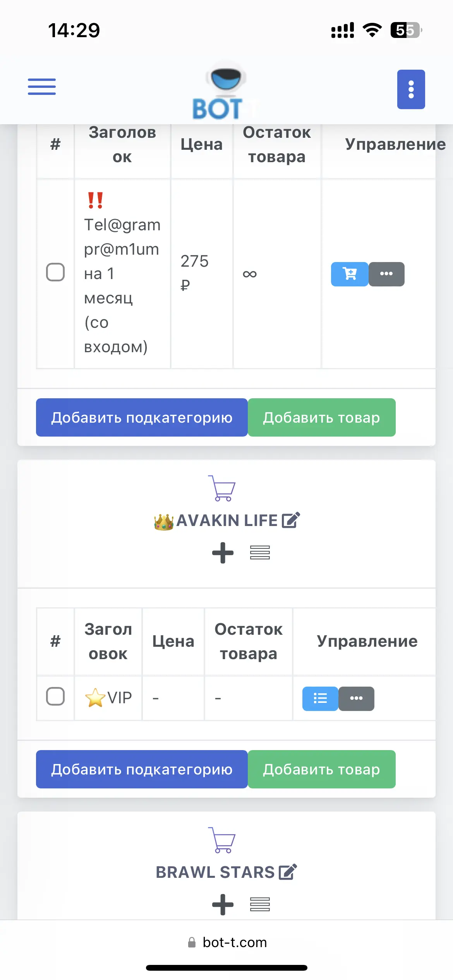Viewport: 453px width, 980px height.
Task: Edit the AVAKIN LIFE category name
Action: (x=291, y=520)
